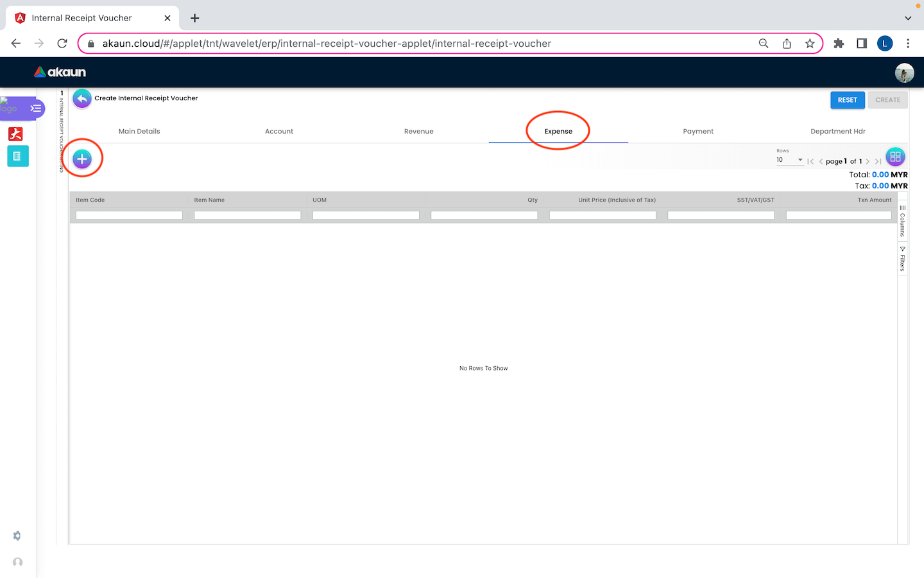Switch to Payment tab

coord(698,131)
